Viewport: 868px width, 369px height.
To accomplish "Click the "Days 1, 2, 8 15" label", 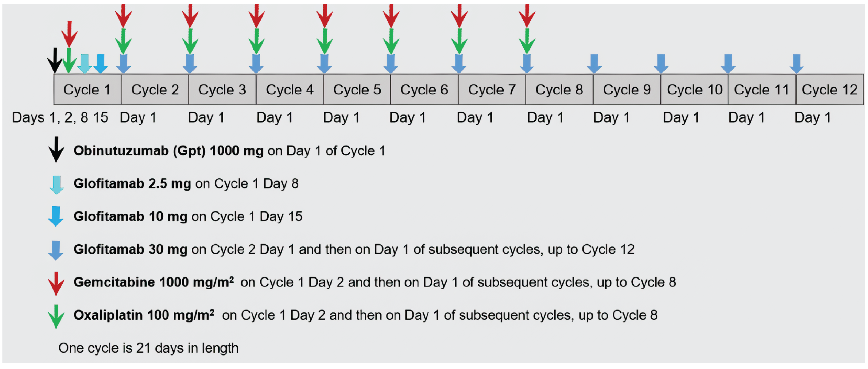I will point(60,118).
